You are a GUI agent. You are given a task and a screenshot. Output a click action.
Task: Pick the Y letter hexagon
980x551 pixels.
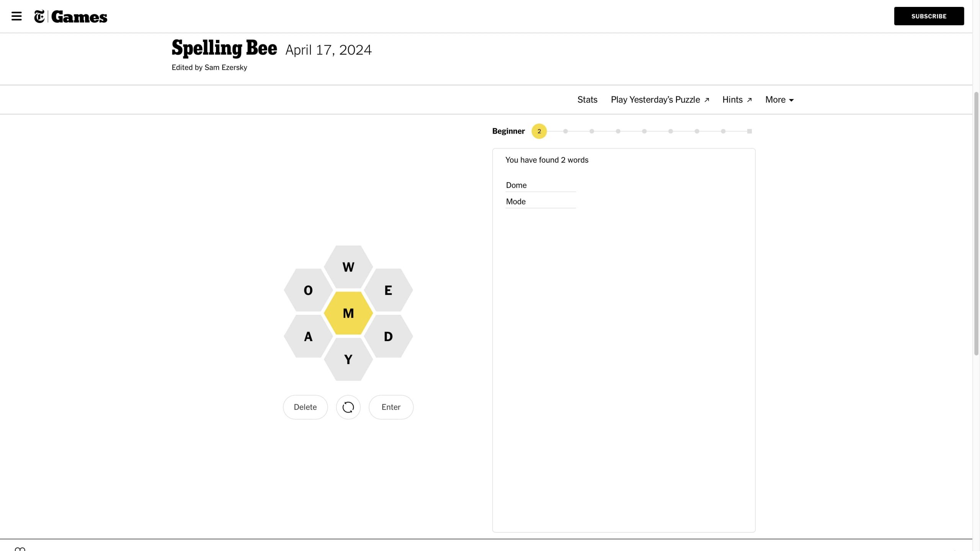[348, 360]
